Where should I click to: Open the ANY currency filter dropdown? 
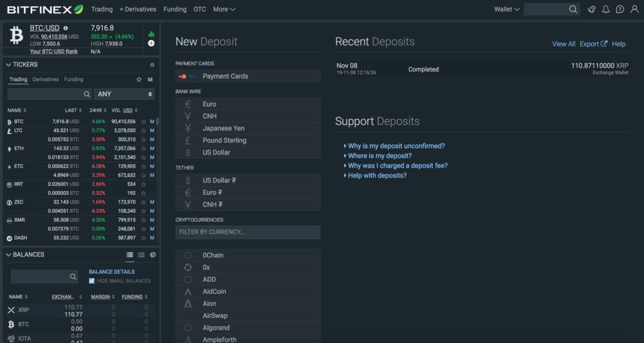pyautogui.click(x=124, y=94)
